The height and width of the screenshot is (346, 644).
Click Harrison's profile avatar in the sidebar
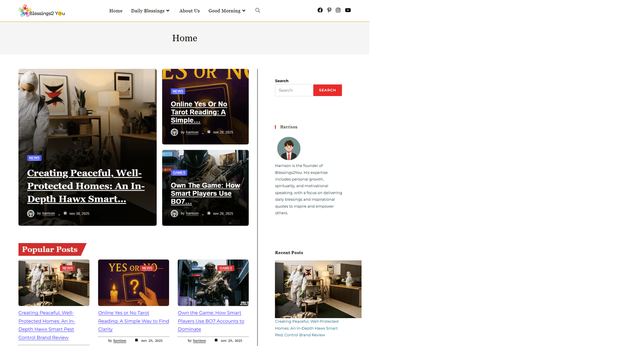coord(289,148)
